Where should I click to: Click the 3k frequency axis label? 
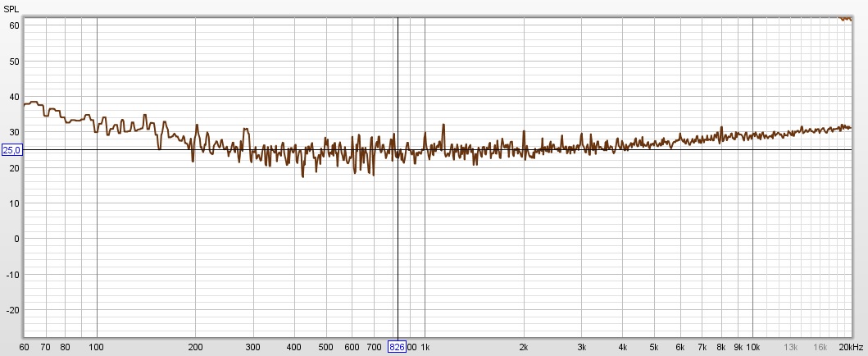tap(581, 347)
